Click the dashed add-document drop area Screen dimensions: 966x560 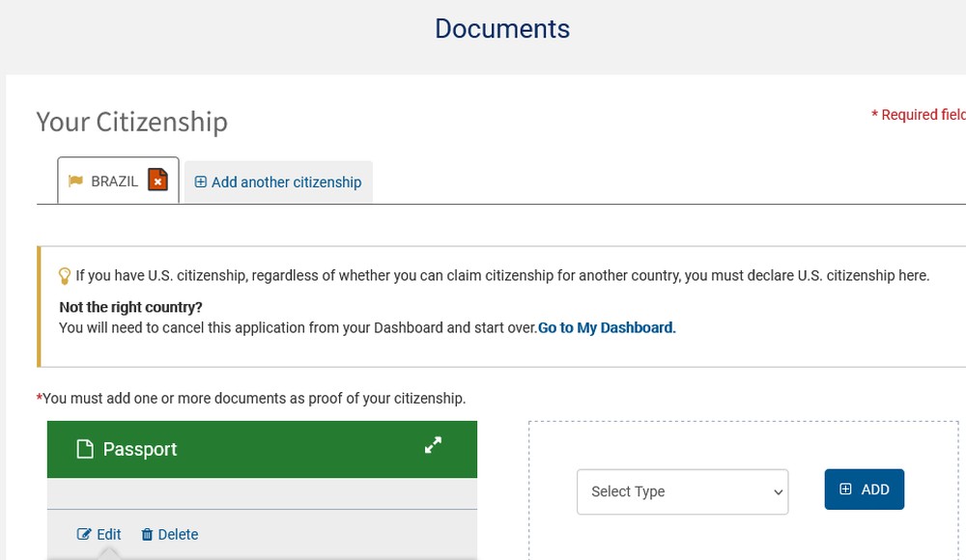(x=744, y=490)
